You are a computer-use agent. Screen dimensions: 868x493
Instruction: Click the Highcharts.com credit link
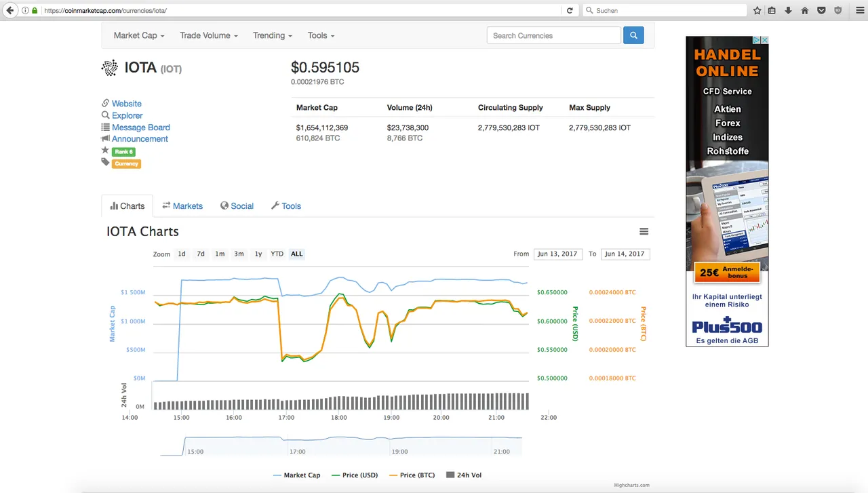pos(631,485)
